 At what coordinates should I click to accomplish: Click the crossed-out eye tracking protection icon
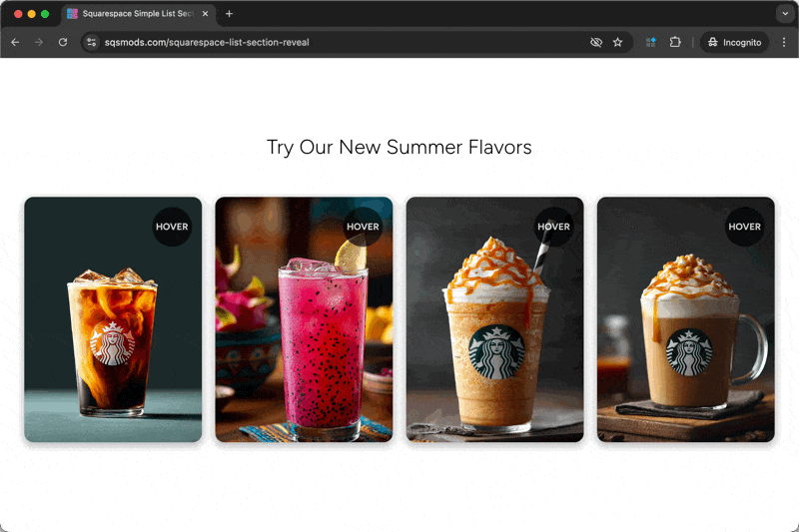click(595, 42)
